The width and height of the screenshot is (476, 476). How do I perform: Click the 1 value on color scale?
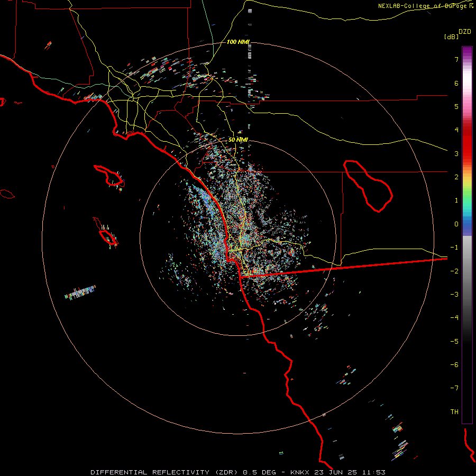point(456,200)
